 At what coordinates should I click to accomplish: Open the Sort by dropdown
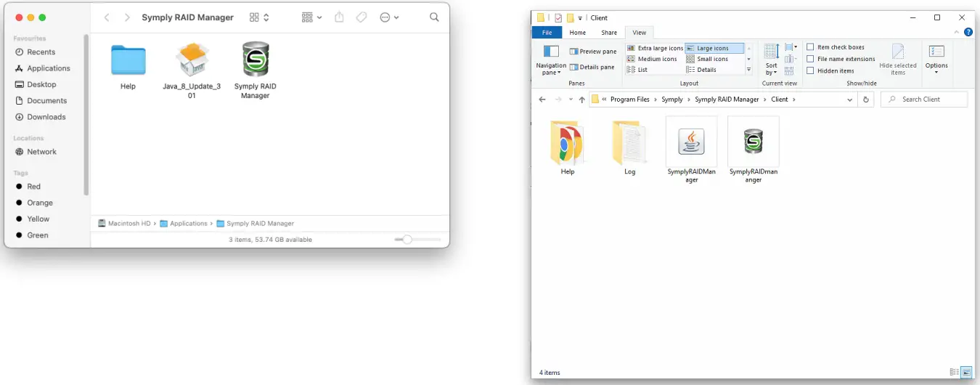coord(772,60)
